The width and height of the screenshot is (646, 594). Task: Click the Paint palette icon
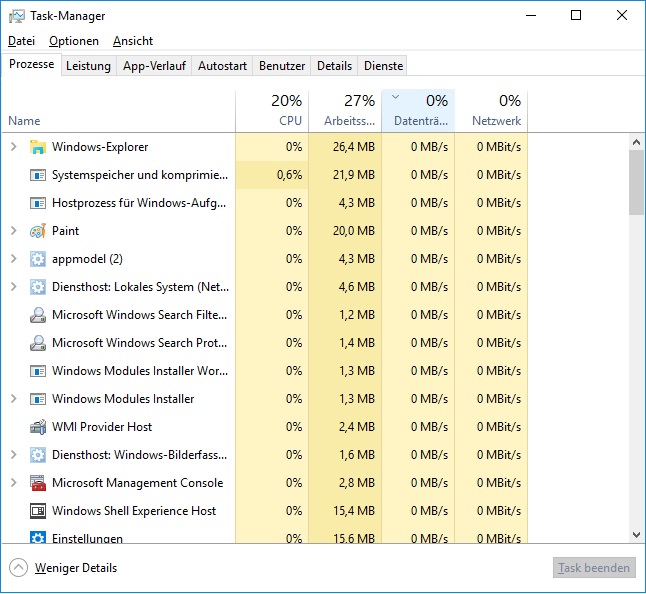37,231
